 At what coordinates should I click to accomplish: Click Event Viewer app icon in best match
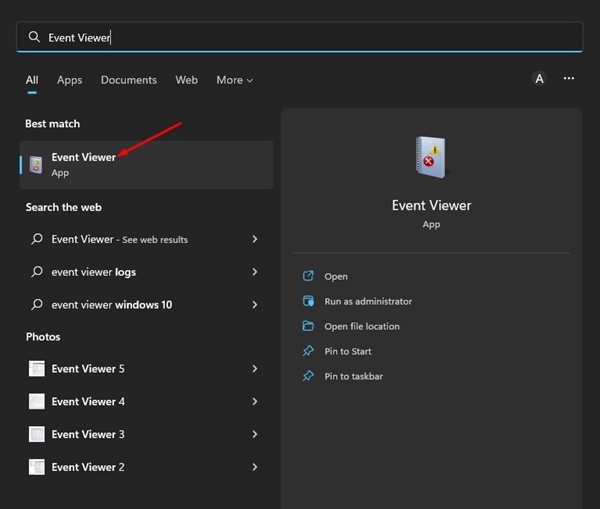pos(36,165)
